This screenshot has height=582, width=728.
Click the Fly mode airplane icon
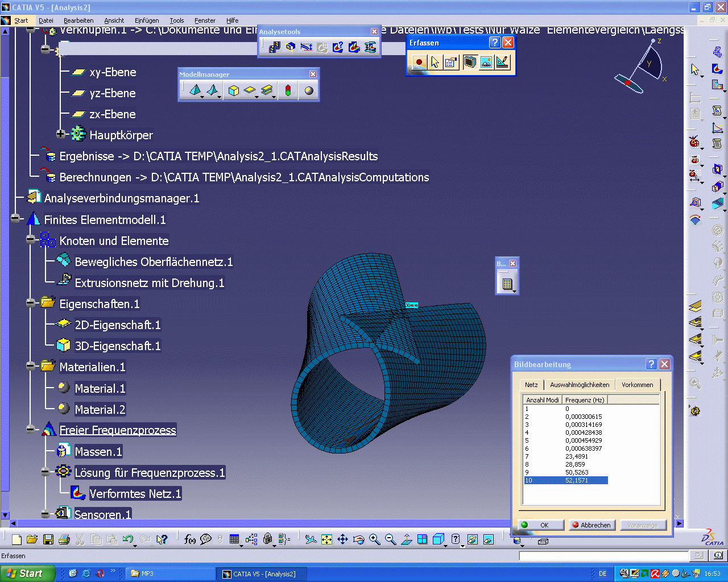point(311,539)
